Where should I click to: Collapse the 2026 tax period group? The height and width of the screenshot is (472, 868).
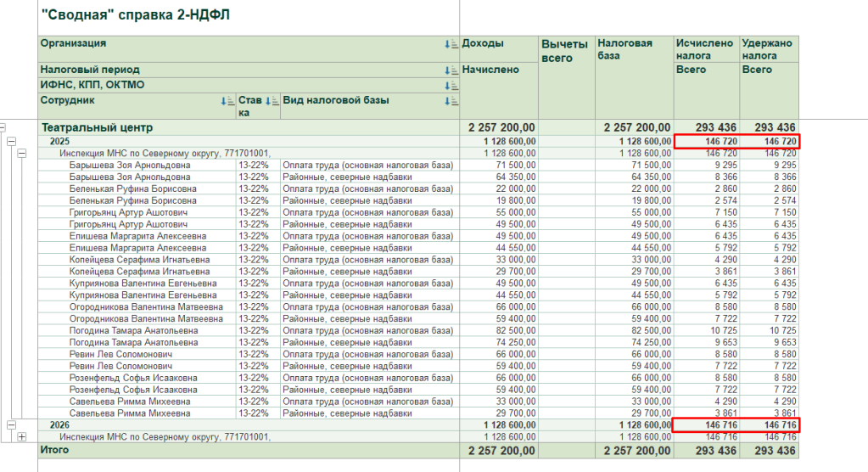[x=11, y=425]
